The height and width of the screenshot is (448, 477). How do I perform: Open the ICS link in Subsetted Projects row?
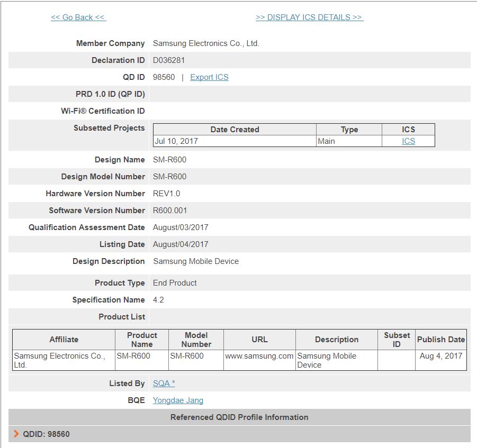408,141
